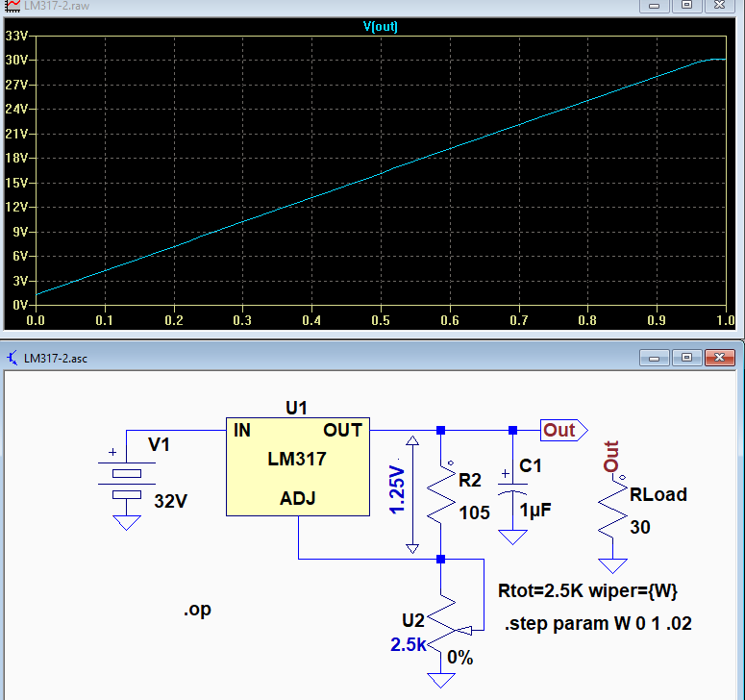Click the Out net label flag at regulator output
Screen dimensions: 745x700
click(563, 430)
